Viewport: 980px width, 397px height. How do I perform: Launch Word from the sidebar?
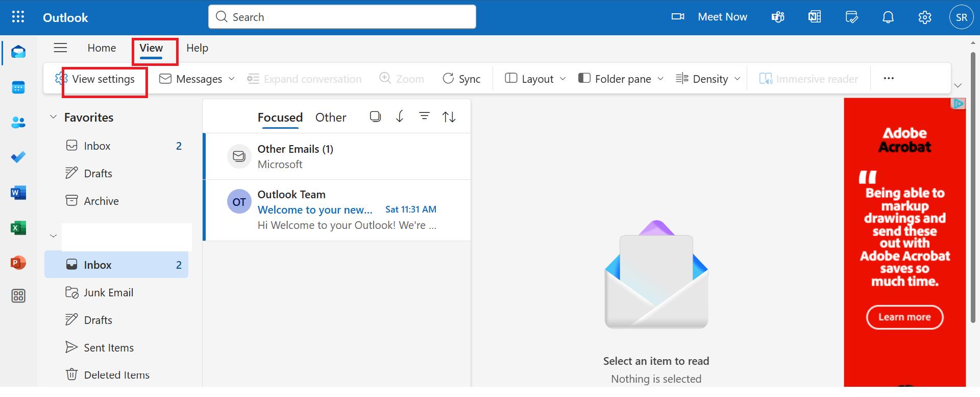click(18, 193)
